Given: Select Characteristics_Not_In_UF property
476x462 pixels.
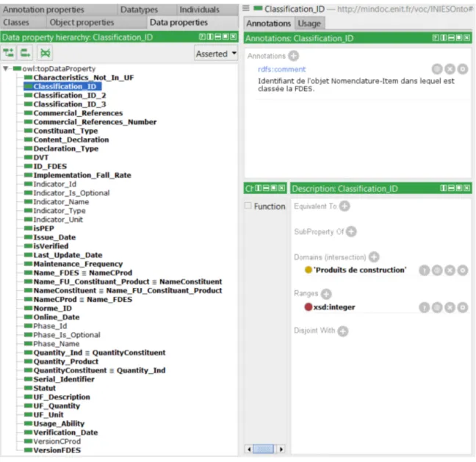Looking at the screenshot, I should coord(84,78).
